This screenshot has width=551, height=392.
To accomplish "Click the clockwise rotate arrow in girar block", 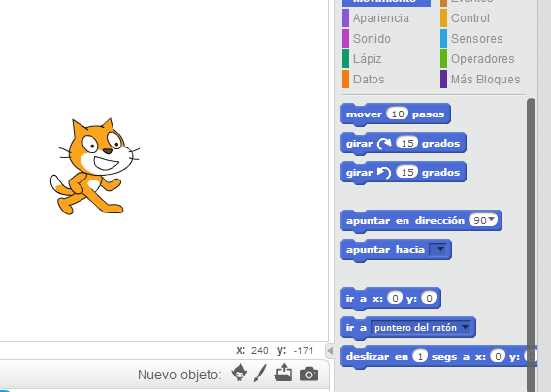I will point(384,143).
